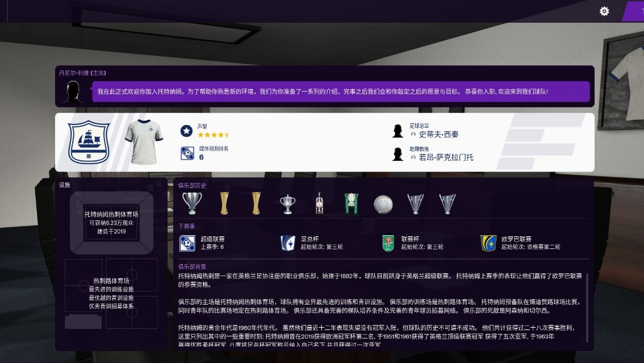Click the round silver shield trophy
This screenshot has width=644, height=363.
pyautogui.click(x=383, y=204)
